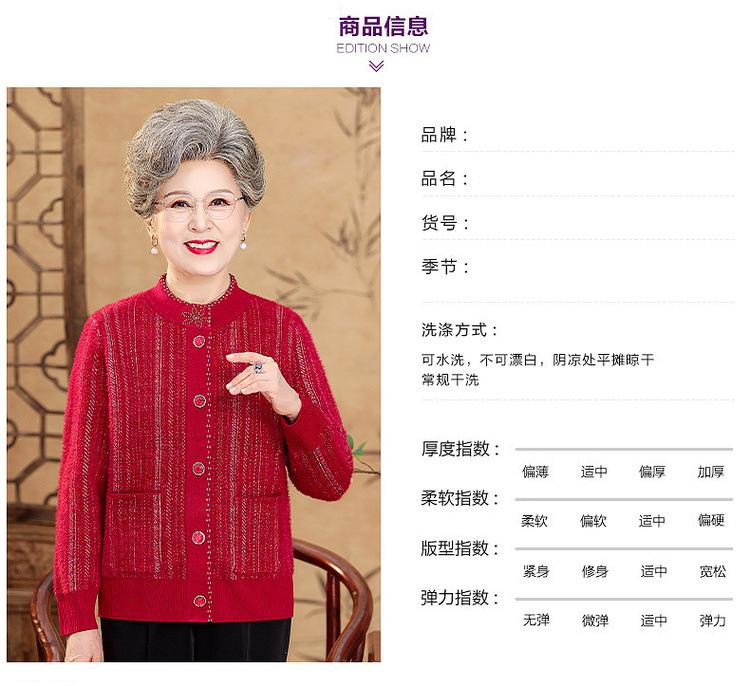Screen dimensions: 750x686
Task: Select 偏硬 on the softness scale
Action: 711,520
